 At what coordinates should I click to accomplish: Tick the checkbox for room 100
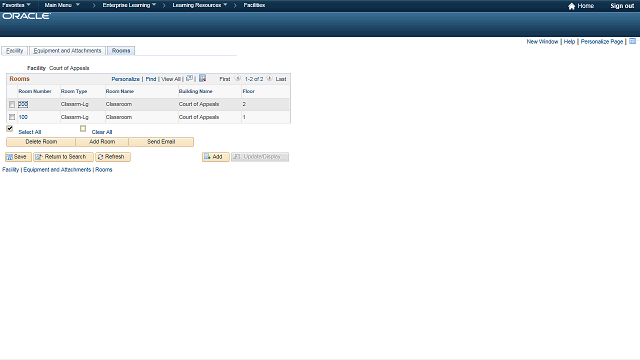pos(12,117)
